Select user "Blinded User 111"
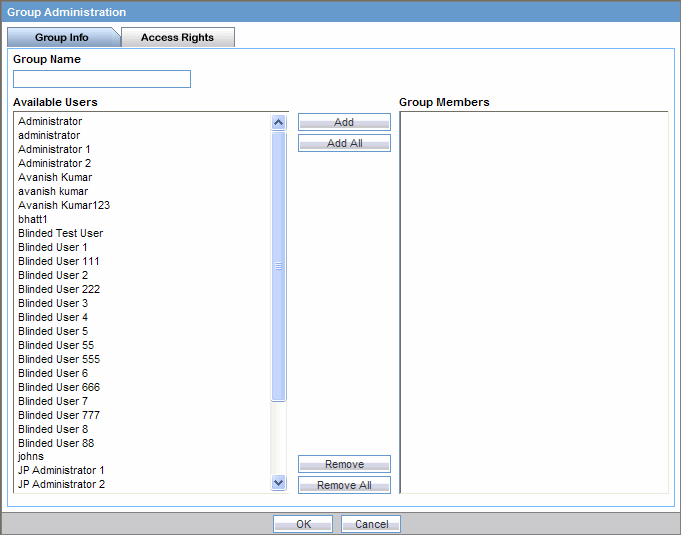This screenshot has height=535, width=682. (x=59, y=261)
